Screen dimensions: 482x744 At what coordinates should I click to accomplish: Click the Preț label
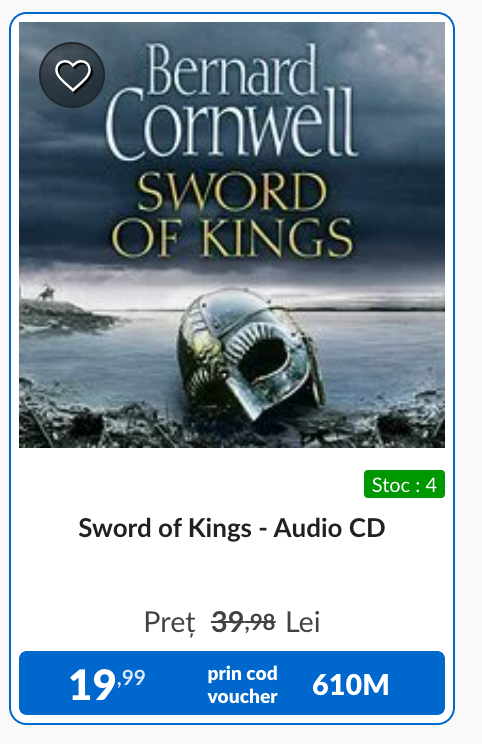pos(170,623)
